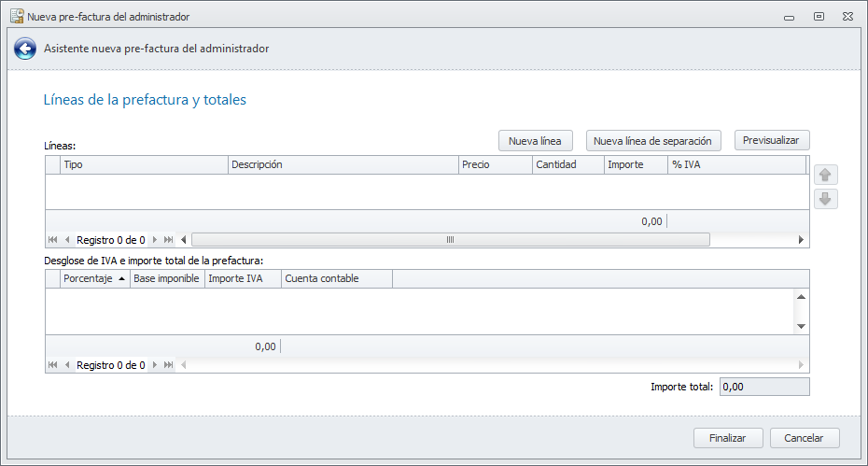Click Finalizar to finish the wizard
This screenshot has height=466, width=868.
728,438
